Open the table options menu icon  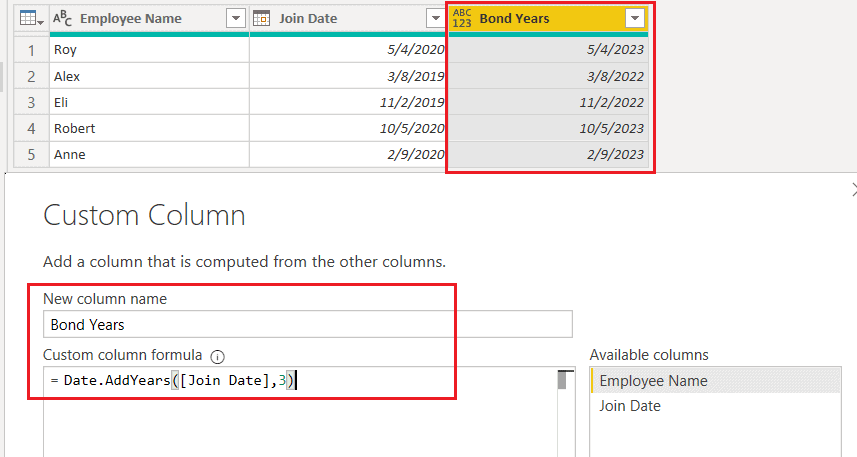point(31,19)
